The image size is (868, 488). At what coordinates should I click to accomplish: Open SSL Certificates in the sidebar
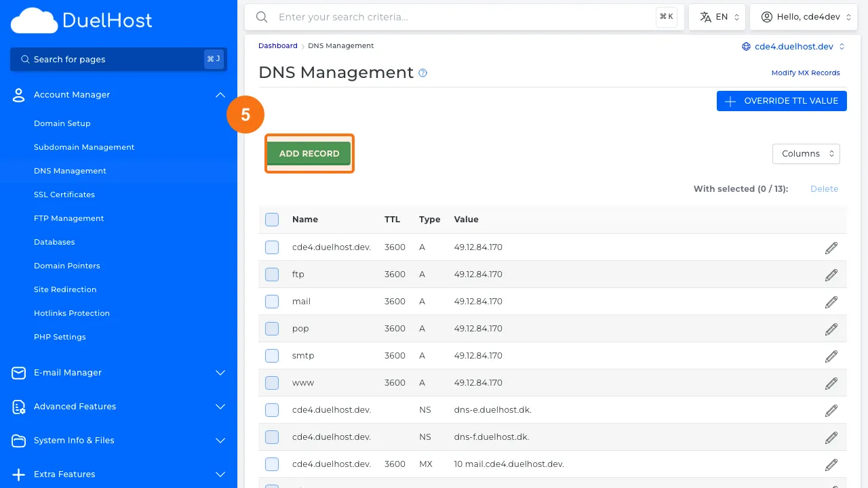[64, 195]
